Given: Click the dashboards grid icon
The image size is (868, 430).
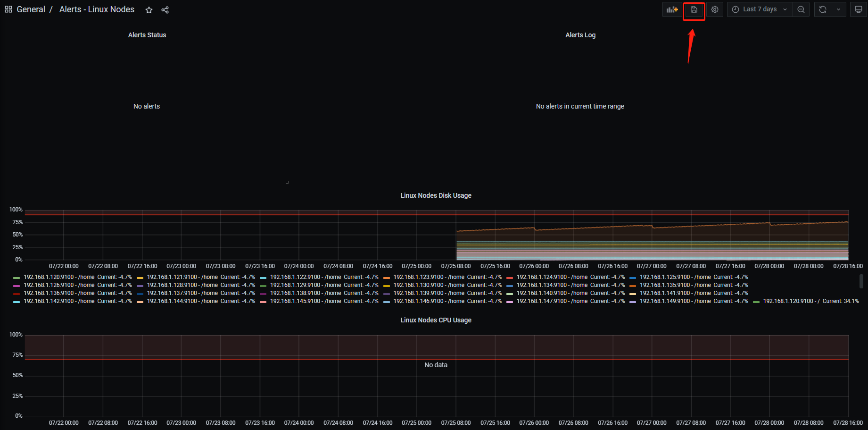Looking at the screenshot, I should click(x=8, y=9).
